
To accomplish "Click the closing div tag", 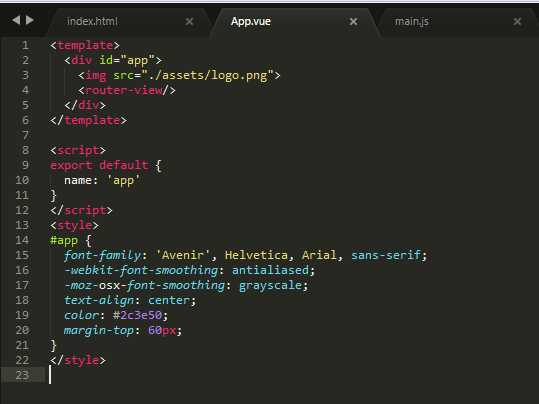I will tap(85, 105).
